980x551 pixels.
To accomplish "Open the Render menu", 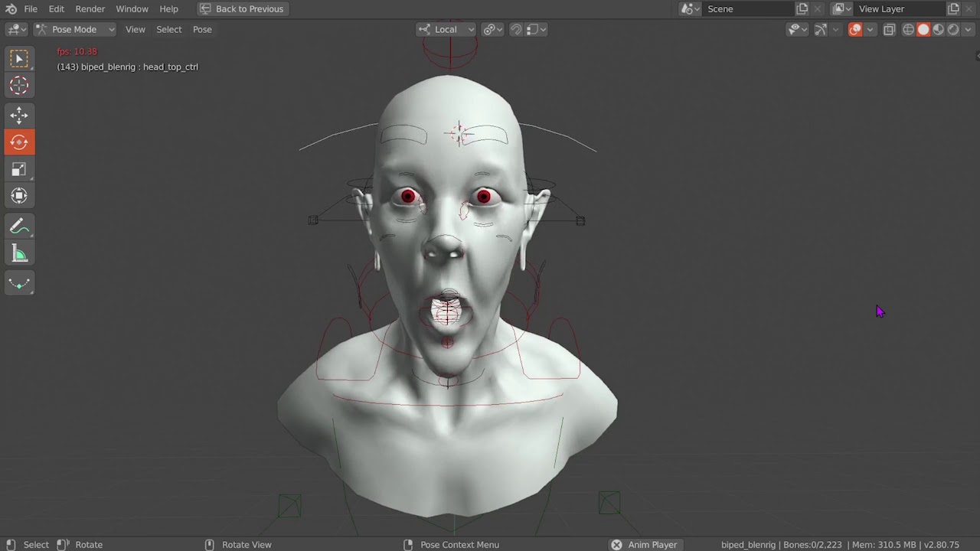I will point(90,9).
